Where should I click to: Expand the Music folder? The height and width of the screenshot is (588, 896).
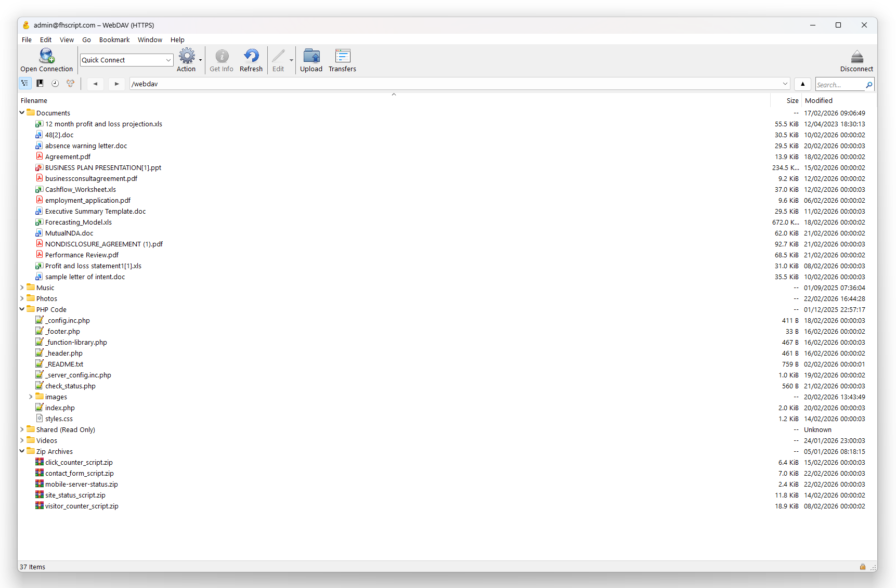[x=22, y=288]
